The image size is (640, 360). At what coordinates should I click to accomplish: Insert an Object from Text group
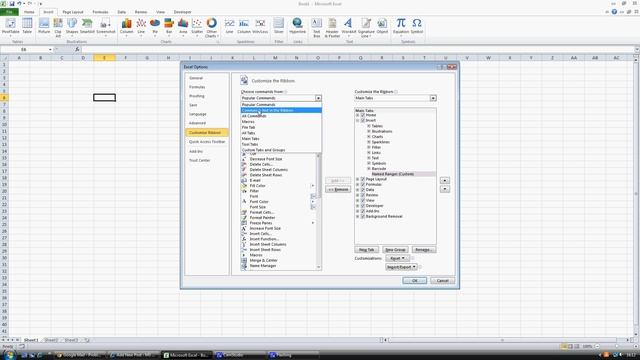coord(382,27)
